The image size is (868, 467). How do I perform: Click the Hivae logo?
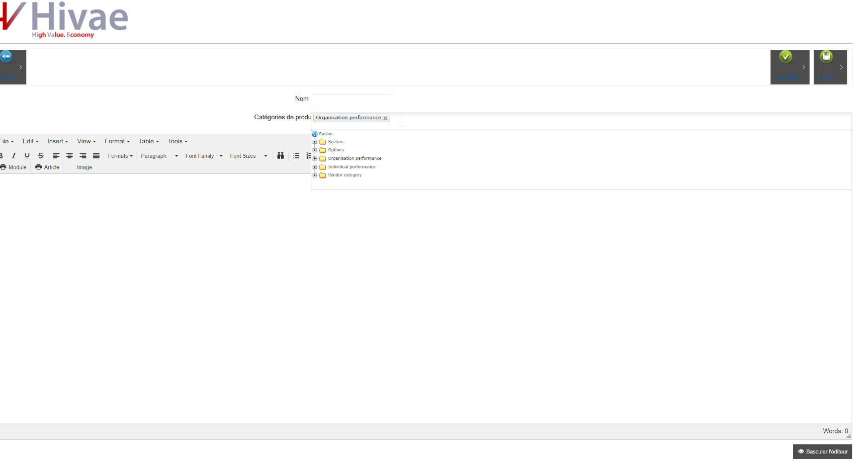(64, 20)
